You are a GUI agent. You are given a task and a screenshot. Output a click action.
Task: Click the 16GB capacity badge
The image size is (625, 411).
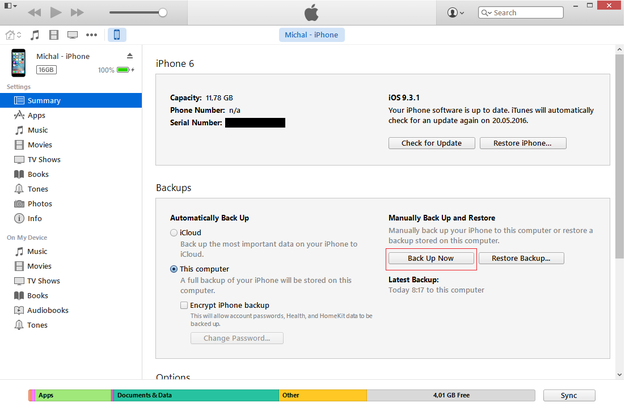(x=46, y=70)
